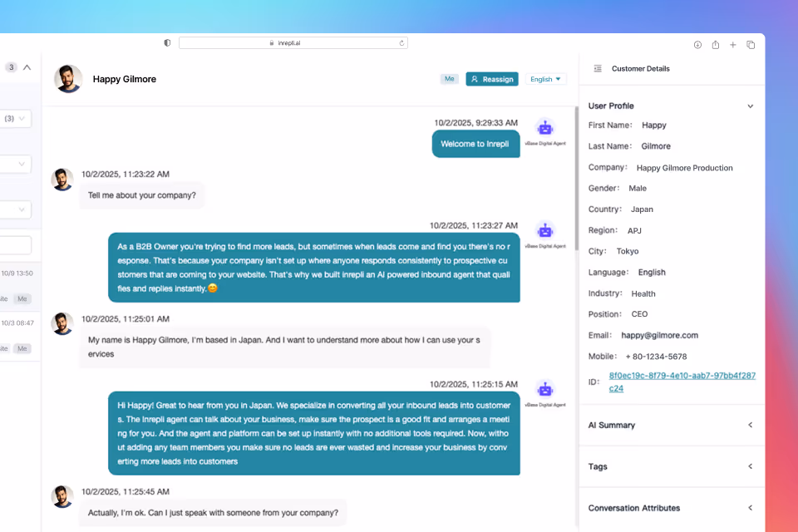The width and height of the screenshot is (798, 532).
Task: Click the Customer Details panel list icon
Action: point(597,69)
